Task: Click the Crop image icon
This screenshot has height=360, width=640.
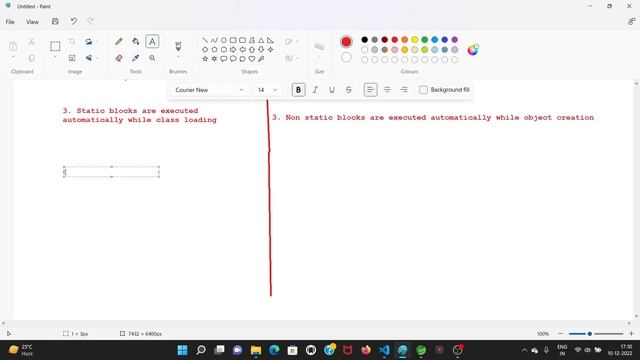Action: [72, 42]
